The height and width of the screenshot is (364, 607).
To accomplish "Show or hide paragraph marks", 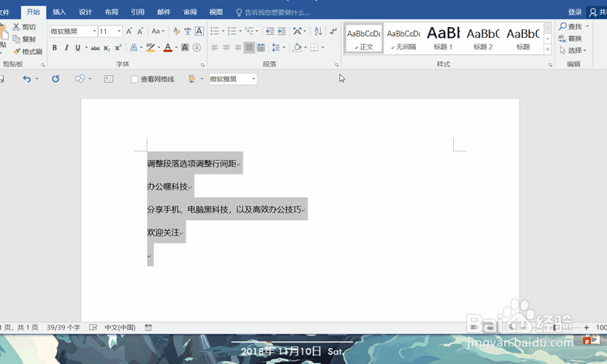I will tap(333, 32).
